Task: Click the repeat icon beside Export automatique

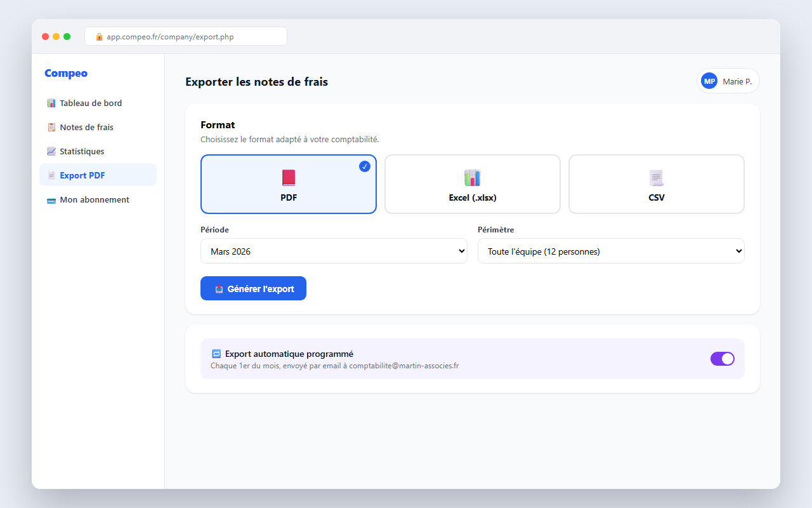Action: point(216,354)
